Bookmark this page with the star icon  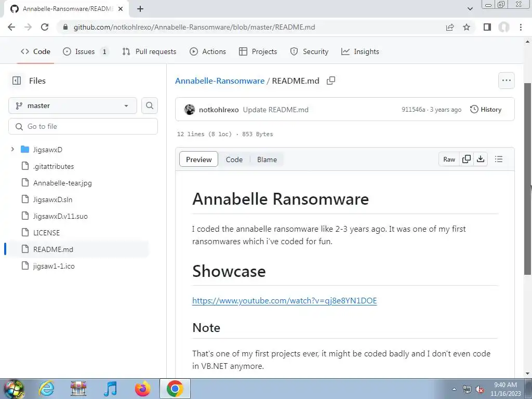click(x=467, y=27)
